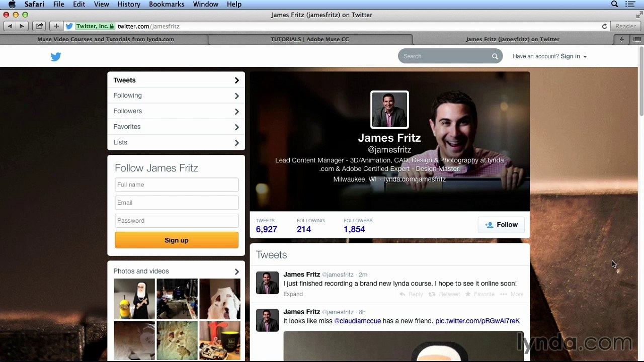Open the Edit menu

[79, 5]
